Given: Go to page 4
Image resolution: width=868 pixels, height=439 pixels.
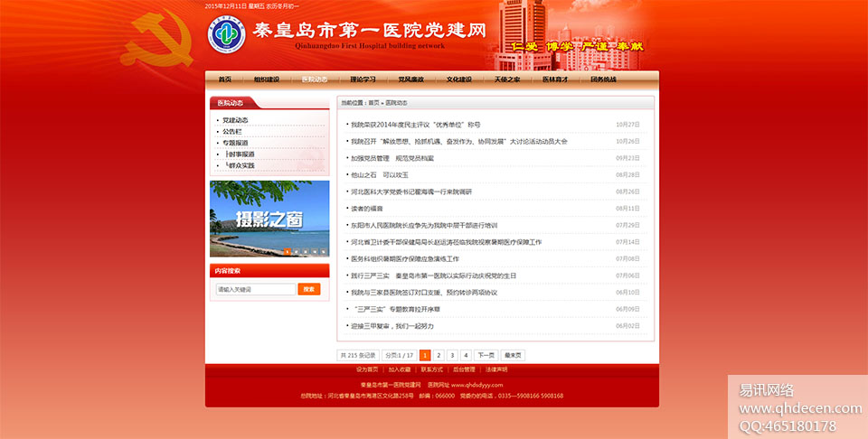Looking at the screenshot, I should click(467, 356).
